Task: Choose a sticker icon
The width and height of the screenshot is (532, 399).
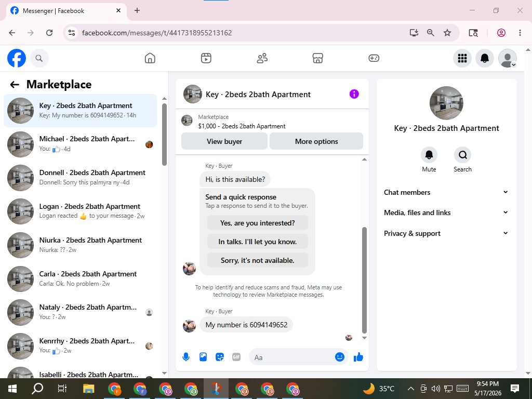Action: point(220,357)
